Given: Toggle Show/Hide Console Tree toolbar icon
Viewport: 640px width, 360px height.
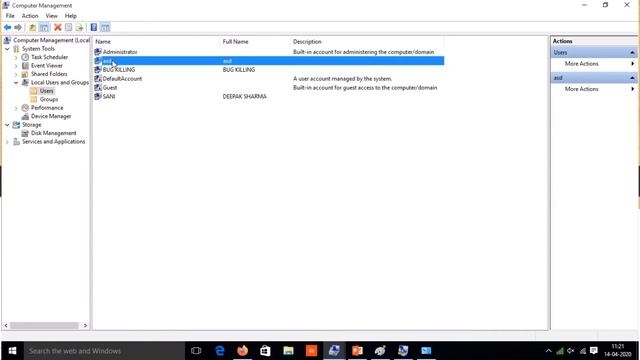Looking at the screenshot, I should click(44, 27).
